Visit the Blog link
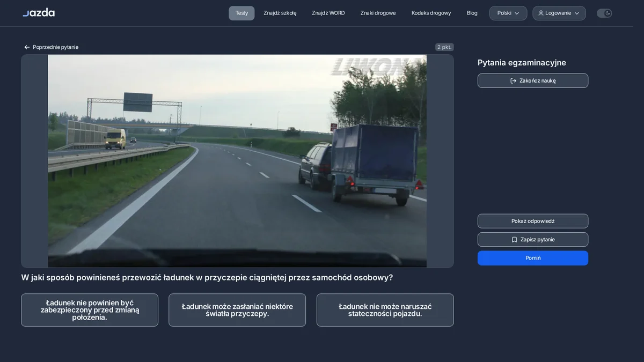This screenshot has width=644, height=362. tap(472, 13)
